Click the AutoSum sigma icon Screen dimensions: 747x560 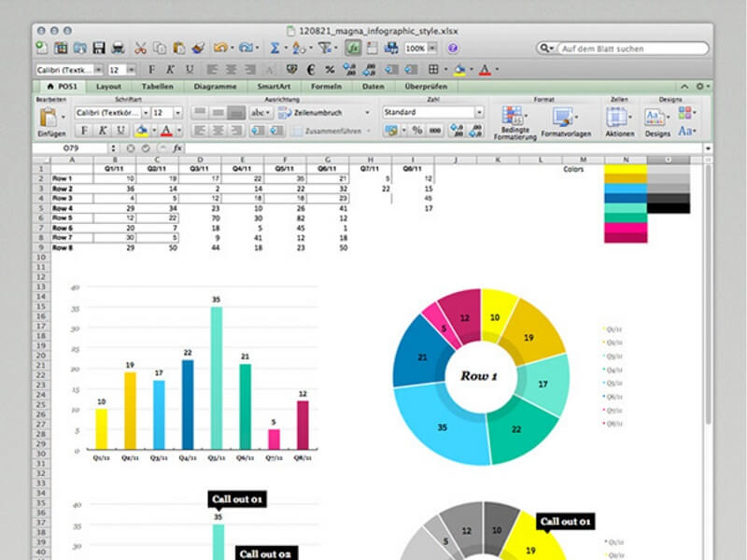coord(275,48)
